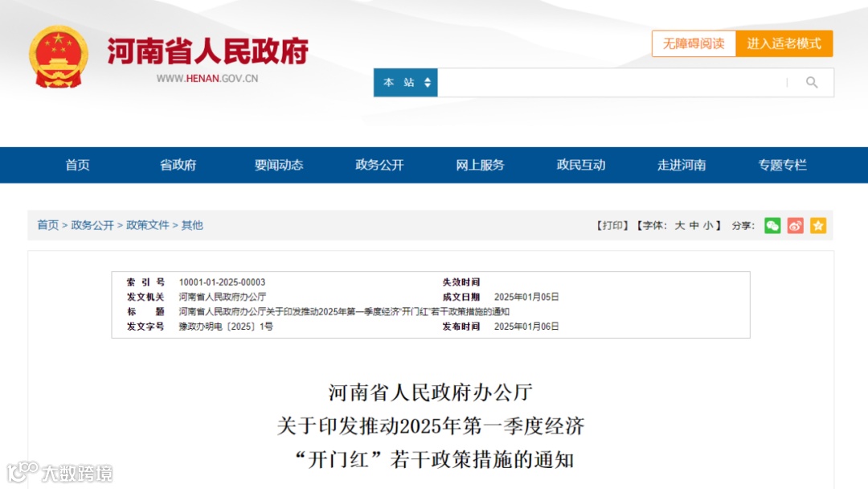Screen dimensions: 868x489
Task: Click breadcrumb link 政务公开
Action: click(92, 225)
